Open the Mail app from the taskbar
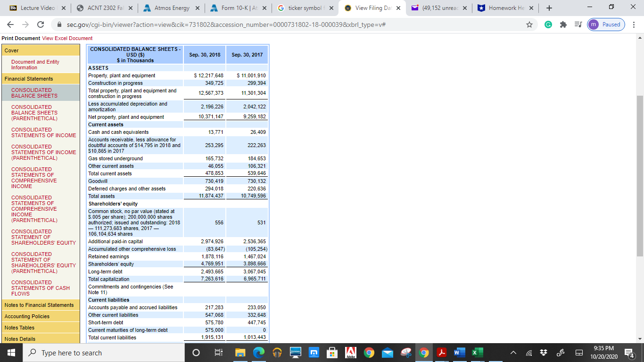This screenshot has height=362, width=644. click(x=387, y=352)
